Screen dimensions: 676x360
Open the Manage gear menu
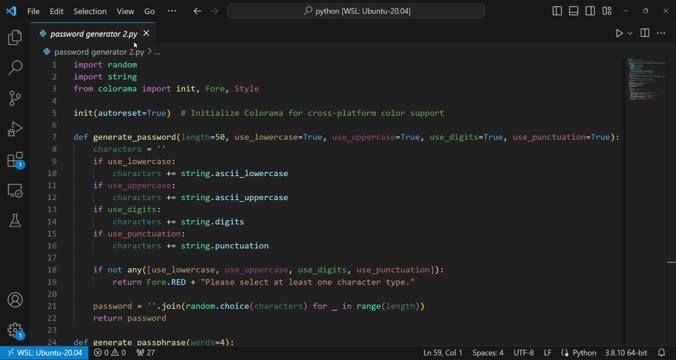(x=15, y=330)
